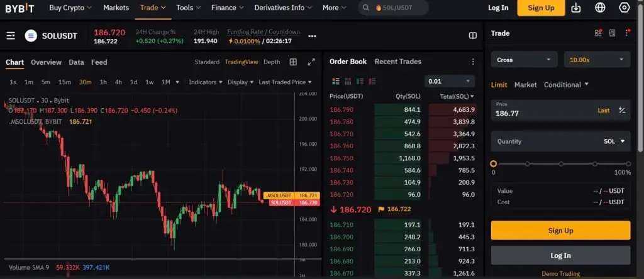The height and width of the screenshot is (279, 644).
Task: Switch to Recent Trades tab
Action: [x=398, y=62]
